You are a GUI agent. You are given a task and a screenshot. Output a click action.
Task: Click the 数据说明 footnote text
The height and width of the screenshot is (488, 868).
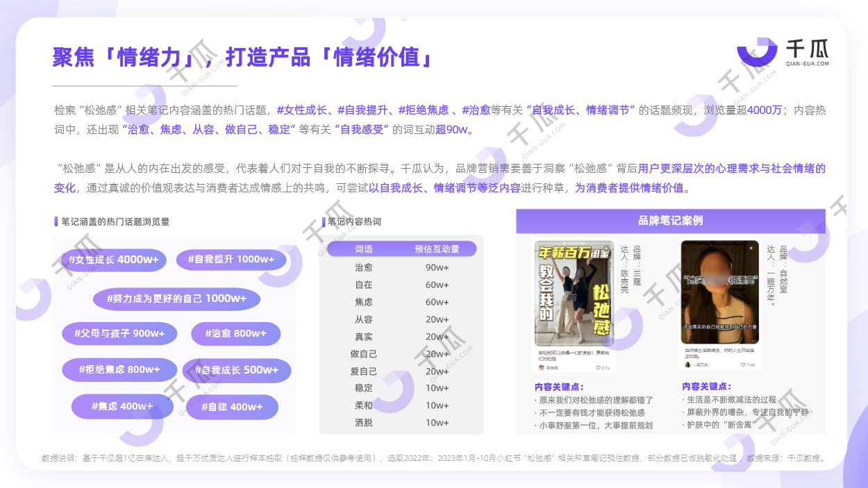tap(434, 458)
